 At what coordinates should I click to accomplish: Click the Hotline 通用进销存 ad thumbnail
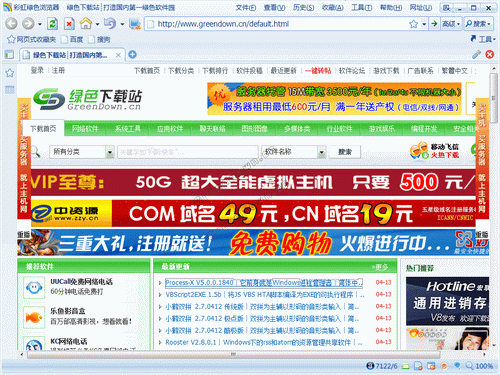447,301
